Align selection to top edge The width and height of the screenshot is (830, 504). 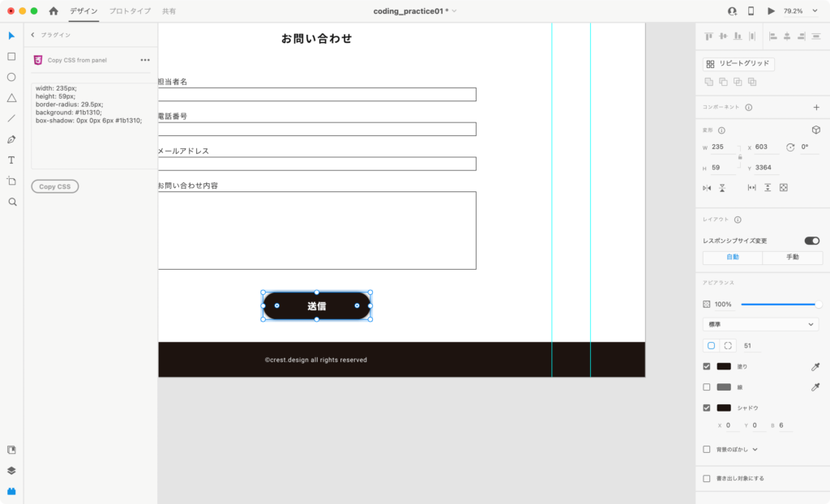[x=708, y=36]
